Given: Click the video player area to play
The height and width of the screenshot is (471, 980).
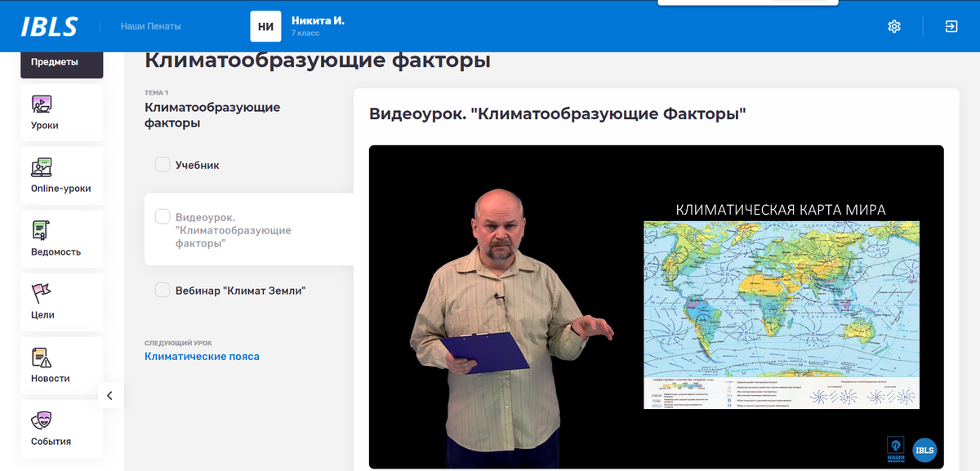Looking at the screenshot, I should [657, 307].
